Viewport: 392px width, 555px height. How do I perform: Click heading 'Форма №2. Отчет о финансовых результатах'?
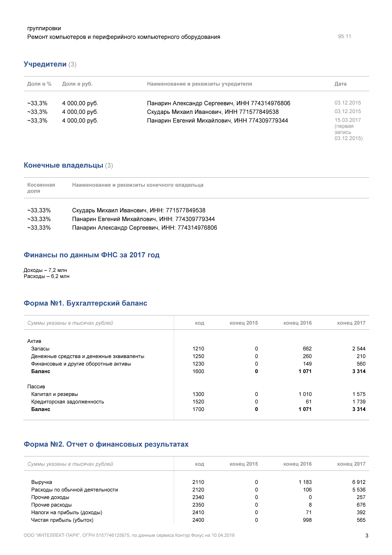click(106, 444)
